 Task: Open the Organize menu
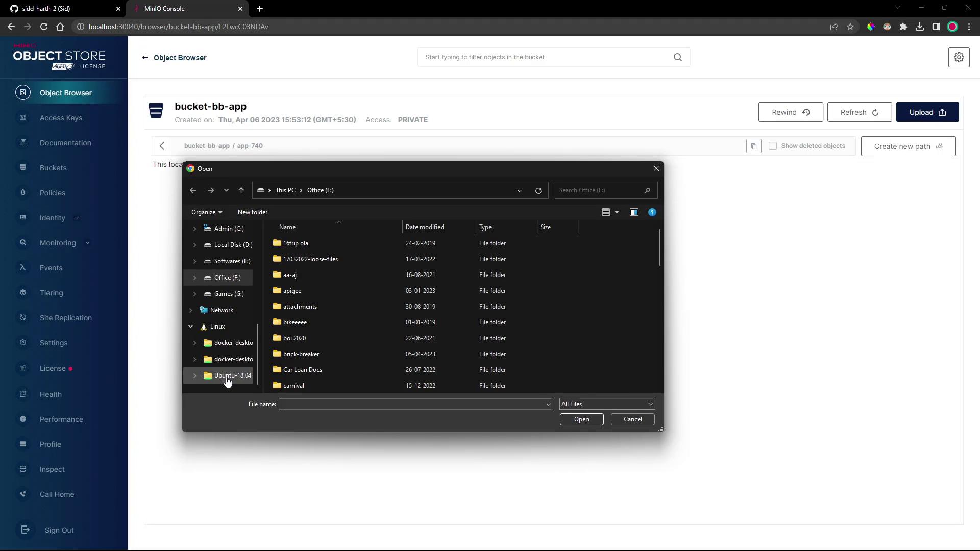point(206,212)
